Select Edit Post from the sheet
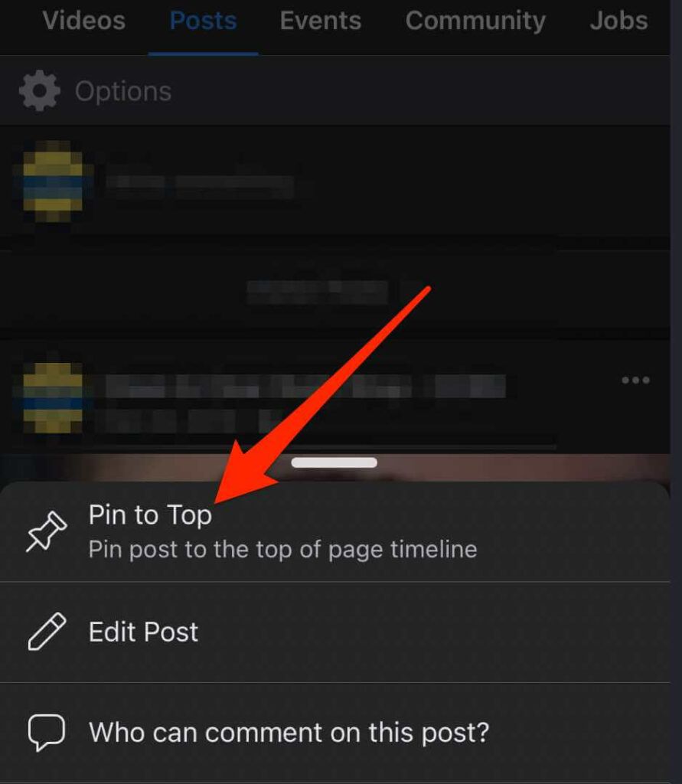This screenshot has width=682, height=784. point(335,632)
